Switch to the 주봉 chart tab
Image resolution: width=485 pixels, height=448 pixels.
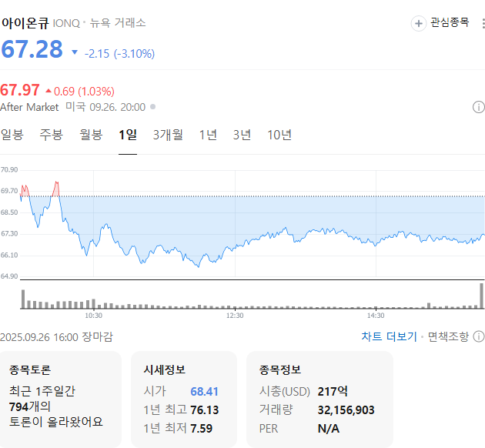pyautogui.click(x=52, y=135)
